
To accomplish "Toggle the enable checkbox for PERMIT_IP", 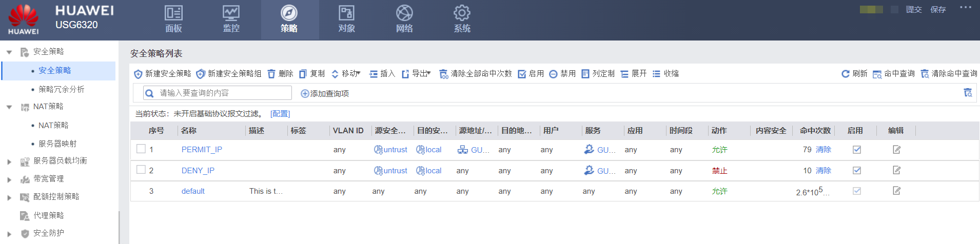I will click(x=857, y=150).
